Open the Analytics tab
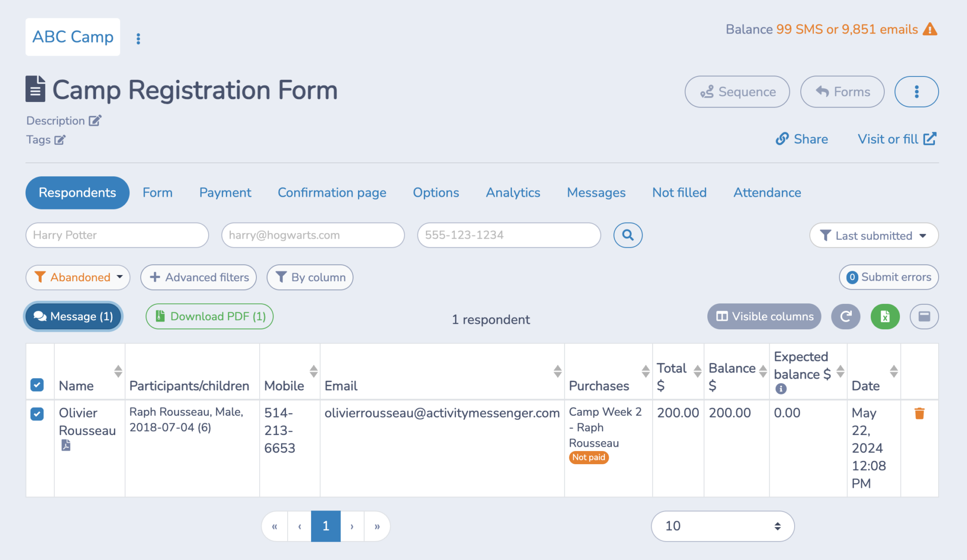967x560 pixels. (513, 192)
